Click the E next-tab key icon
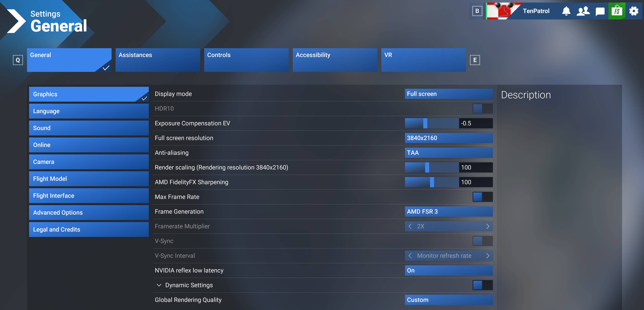The image size is (644, 310). (475, 60)
